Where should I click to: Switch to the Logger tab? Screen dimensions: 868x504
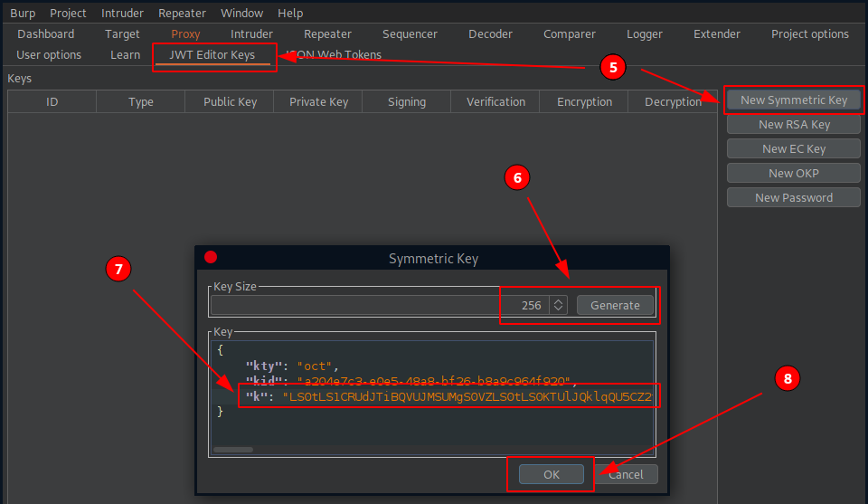point(645,33)
